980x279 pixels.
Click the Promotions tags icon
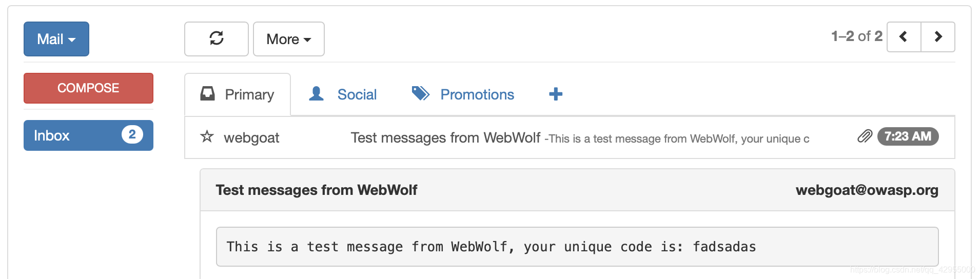click(421, 94)
